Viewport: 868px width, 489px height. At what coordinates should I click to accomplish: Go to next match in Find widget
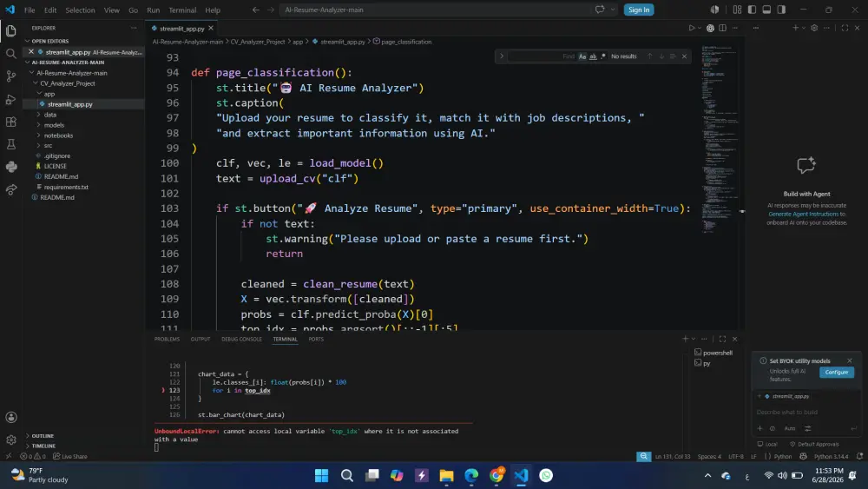coord(661,56)
